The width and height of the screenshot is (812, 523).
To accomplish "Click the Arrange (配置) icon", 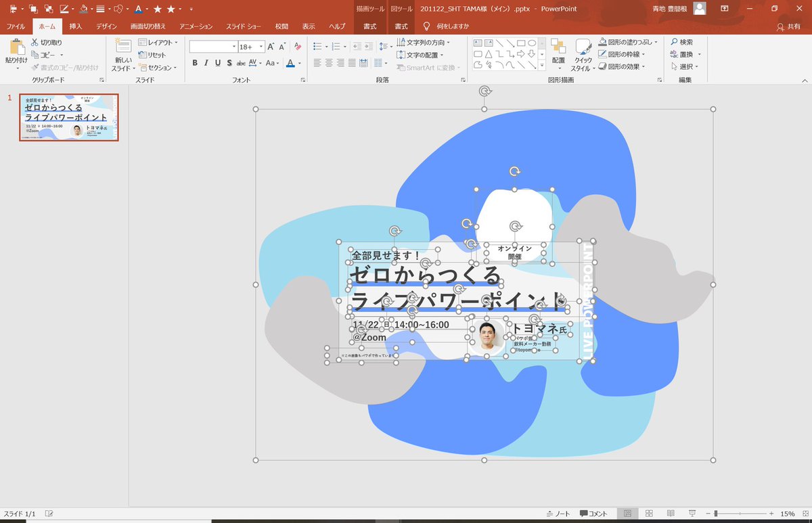I will coord(558,53).
